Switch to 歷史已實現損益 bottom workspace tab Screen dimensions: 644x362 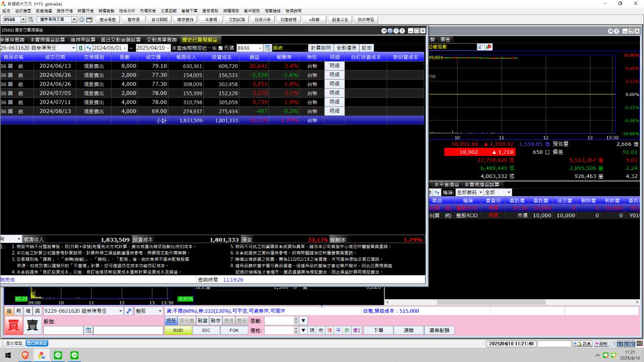point(37,343)
